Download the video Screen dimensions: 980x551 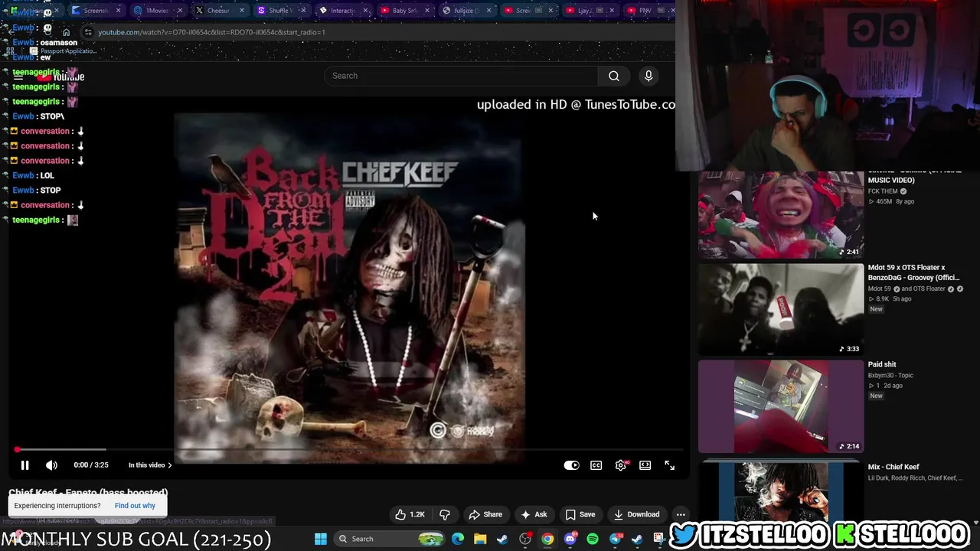coord(636,514)
